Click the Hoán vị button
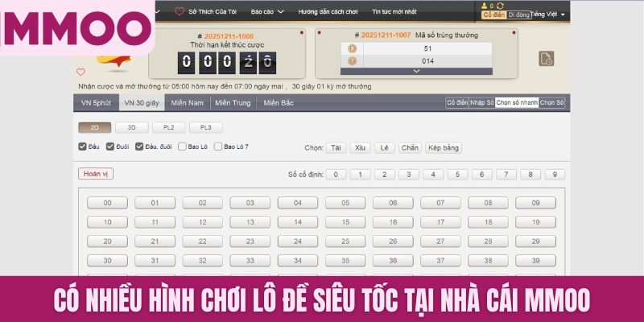 coord(96,174)
